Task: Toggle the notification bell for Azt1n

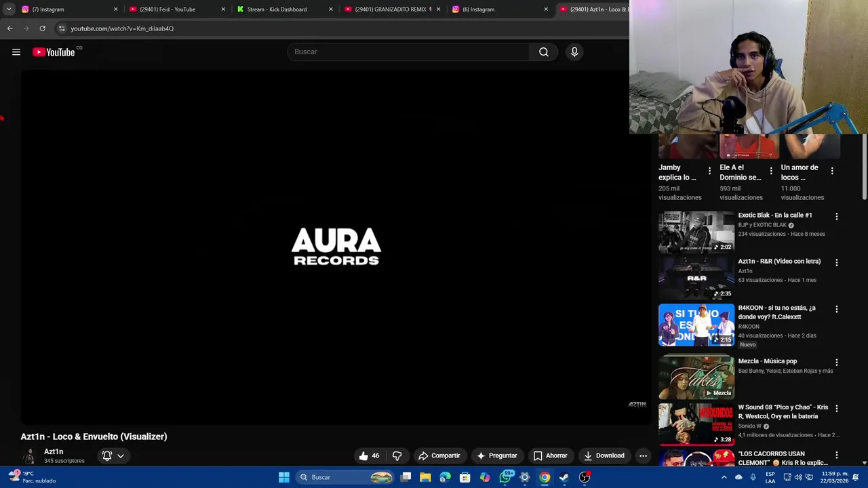Action: (x=106, y=455)
